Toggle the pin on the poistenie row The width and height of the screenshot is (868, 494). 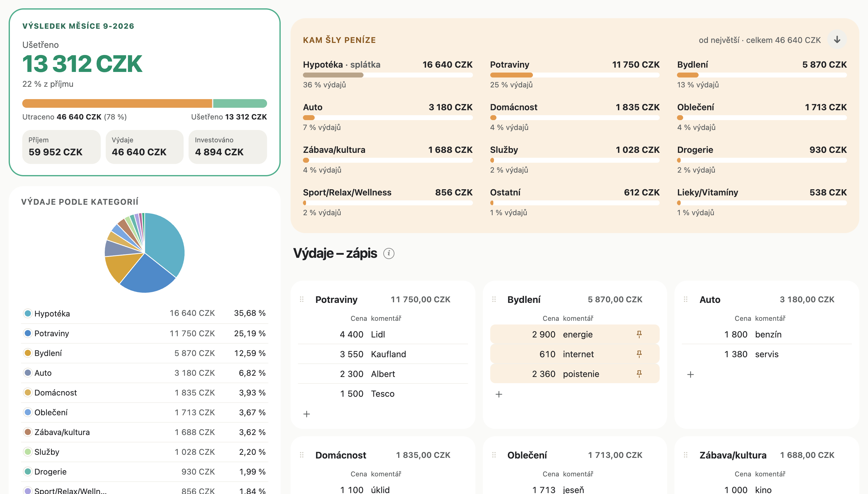pos(639,374)
